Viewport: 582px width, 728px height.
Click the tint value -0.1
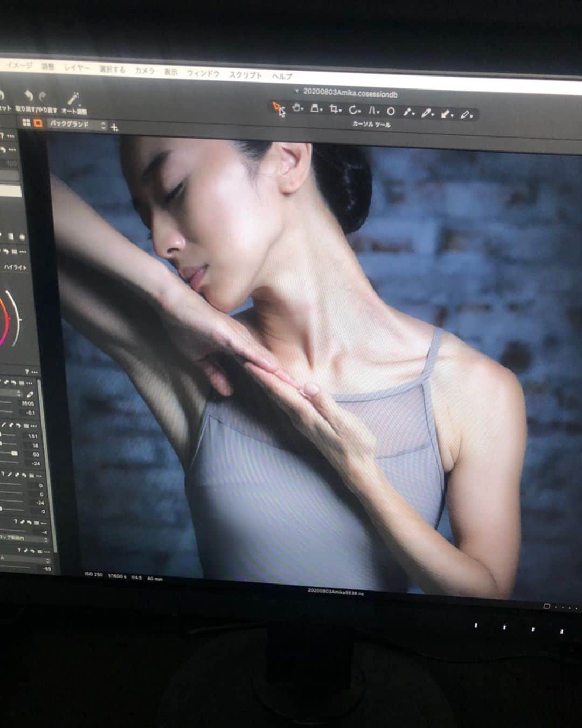pyautogui.click(x=30, y=413)
